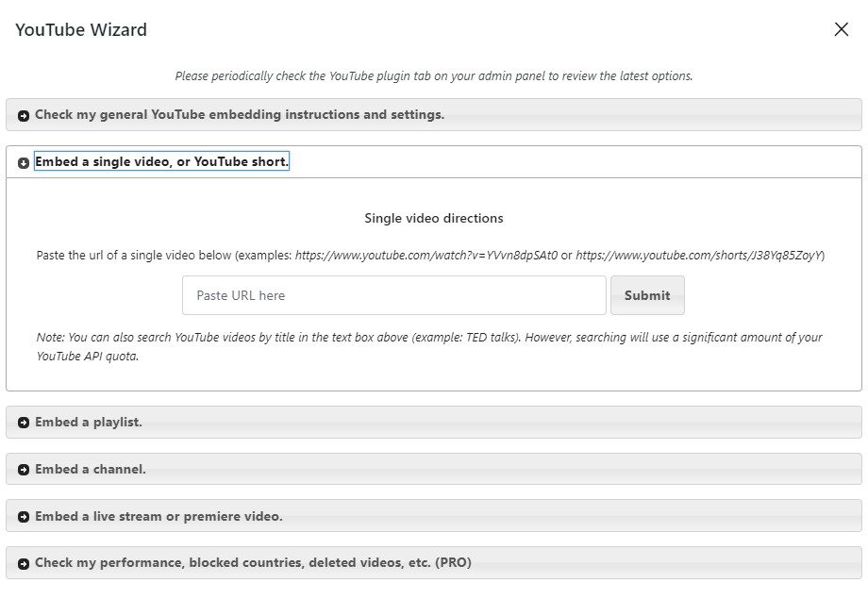Screen dimensions: 868x599
Task: Click arrow icon beside Check my performance (PRO)
Action: 24,563
